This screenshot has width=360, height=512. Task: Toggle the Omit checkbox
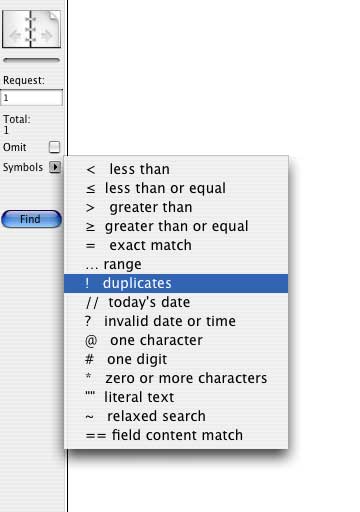tap(54, 147)
